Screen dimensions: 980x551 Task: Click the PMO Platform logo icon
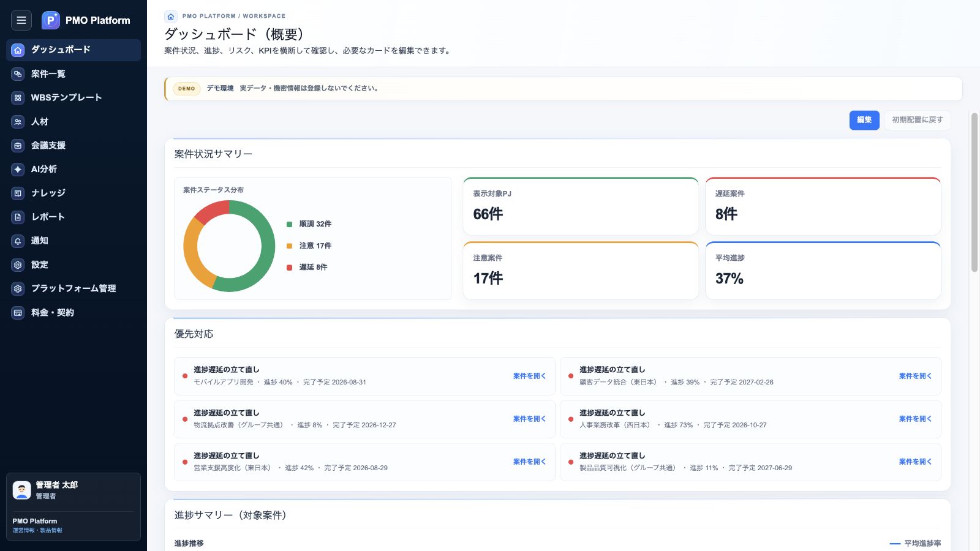coord(51,20)
